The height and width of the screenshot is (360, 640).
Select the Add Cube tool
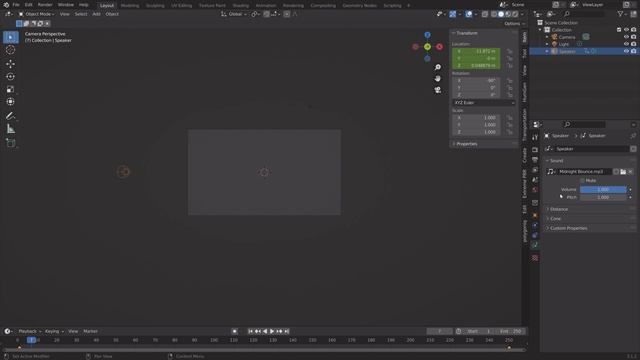[11, 143]
